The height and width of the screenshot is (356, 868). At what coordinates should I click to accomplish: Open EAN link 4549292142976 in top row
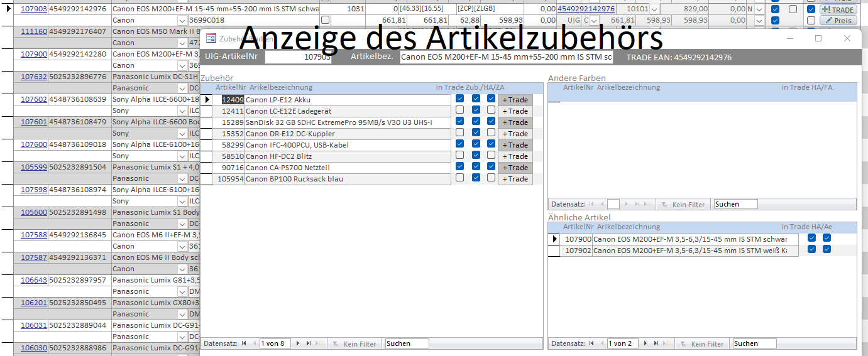click(586, 9)
